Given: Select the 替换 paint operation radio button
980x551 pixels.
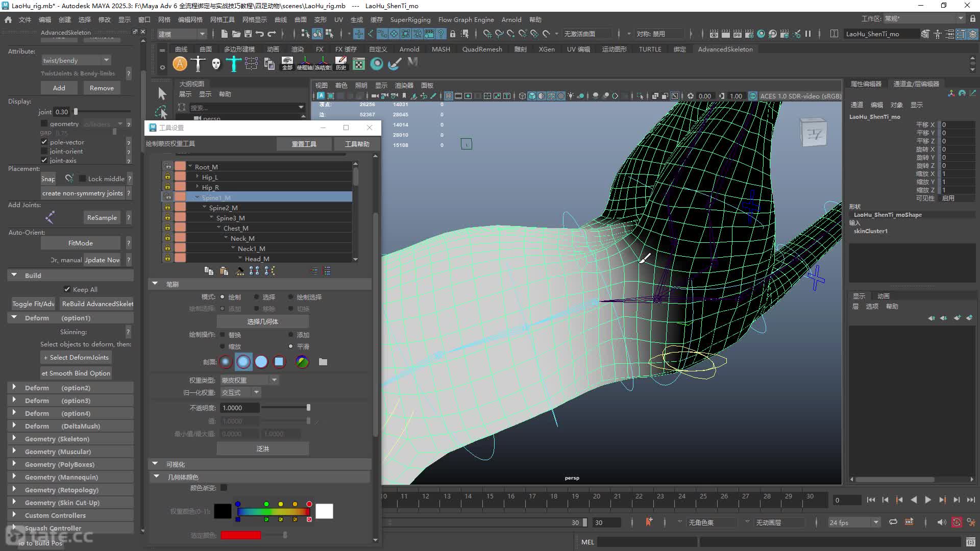Looking at the screenshot, I should click(x=223, y=335).
